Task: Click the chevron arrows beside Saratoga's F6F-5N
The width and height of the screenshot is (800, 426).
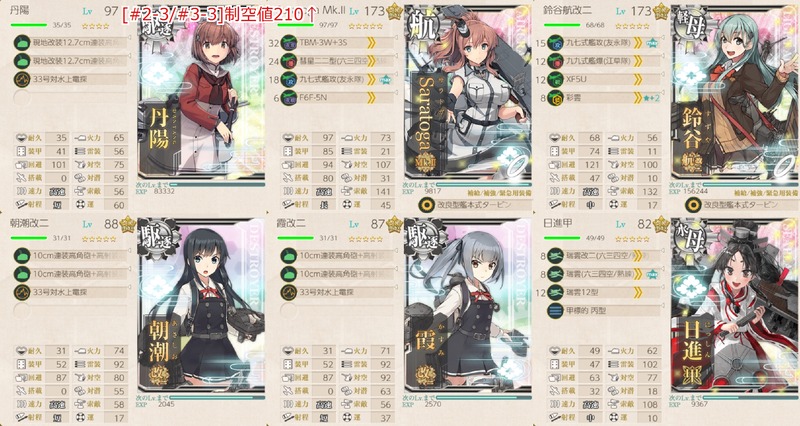Action: point(371,97)
